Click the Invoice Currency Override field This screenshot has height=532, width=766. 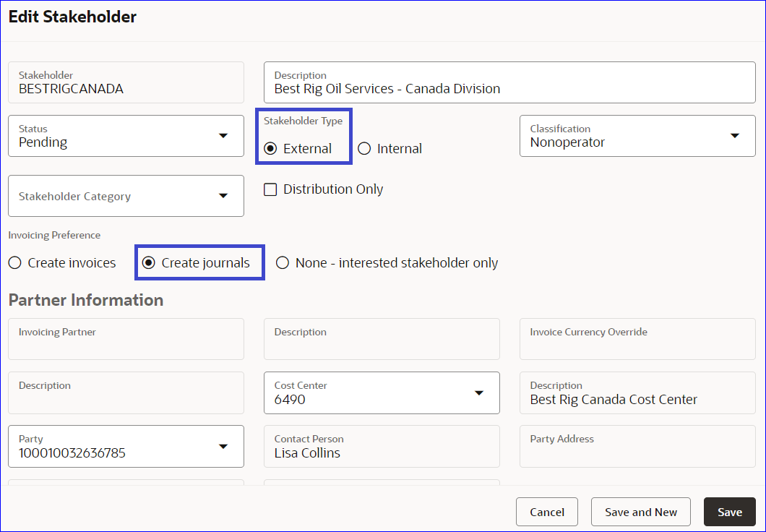coord(637,339)
